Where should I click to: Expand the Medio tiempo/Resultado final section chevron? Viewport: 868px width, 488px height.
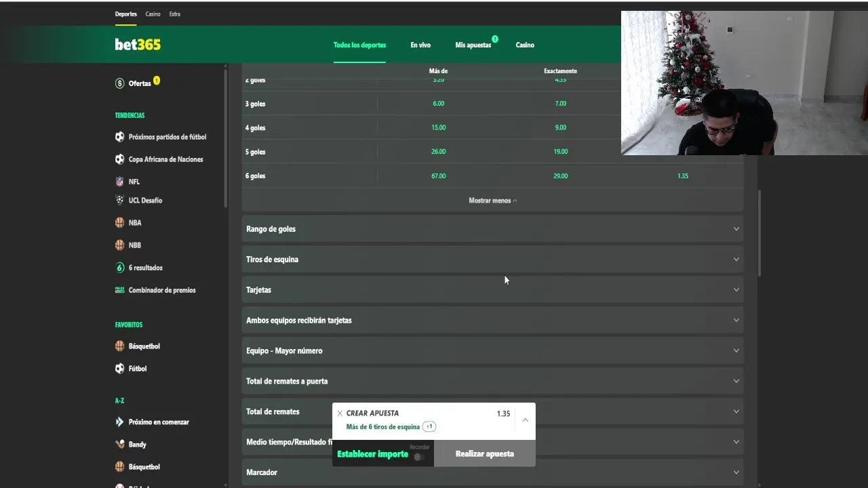pyautogui.click(x=736, y=442)
